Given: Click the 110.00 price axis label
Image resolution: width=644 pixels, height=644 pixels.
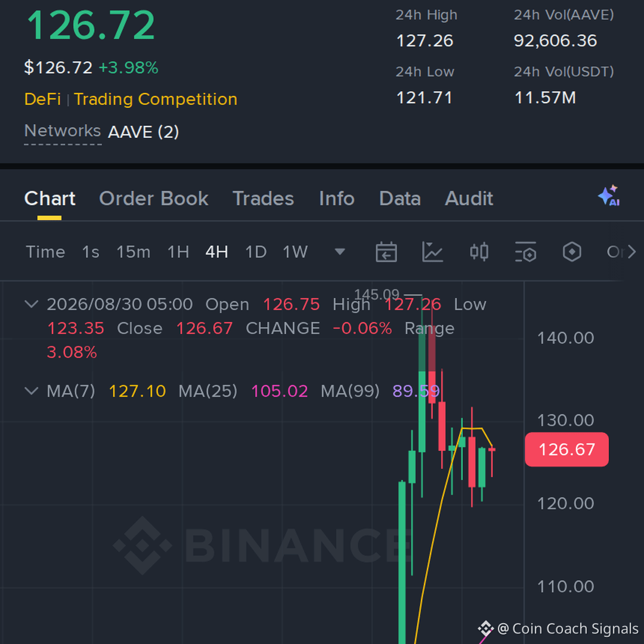Looking at the screenshot, I should pos(565,587).
